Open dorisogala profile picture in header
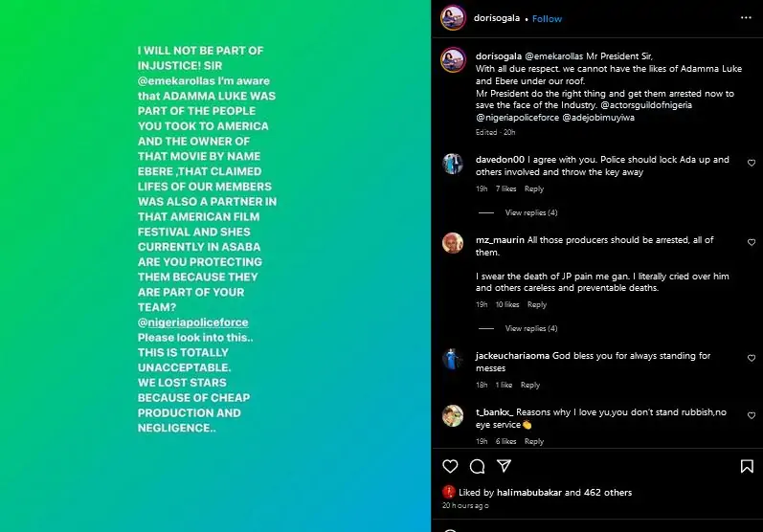 point(453,18)
